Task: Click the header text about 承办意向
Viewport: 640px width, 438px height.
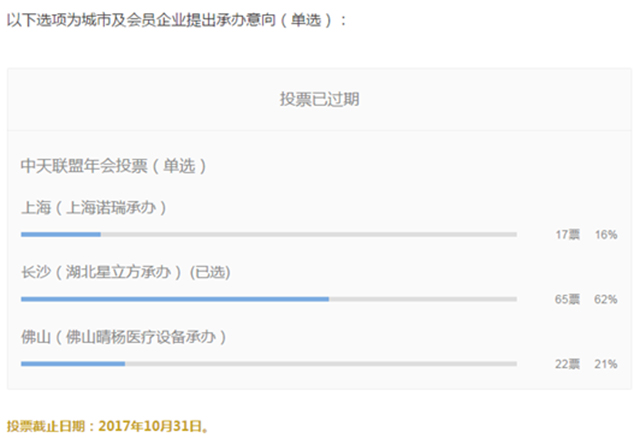Action: 177,19
